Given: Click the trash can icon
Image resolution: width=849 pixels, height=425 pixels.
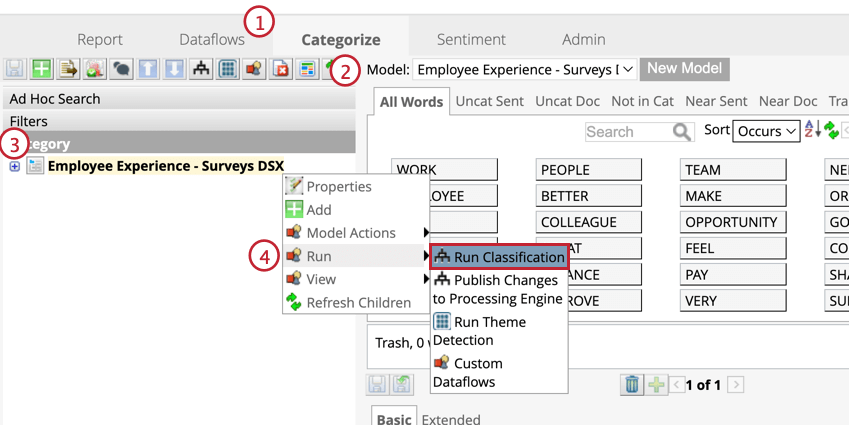Looking at the screenshot, I should 632,384.
